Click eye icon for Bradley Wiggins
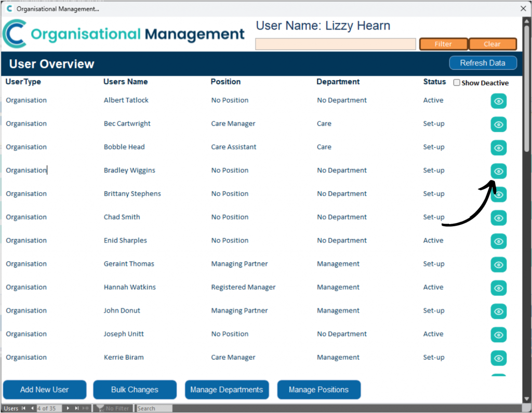 [498, 171]
